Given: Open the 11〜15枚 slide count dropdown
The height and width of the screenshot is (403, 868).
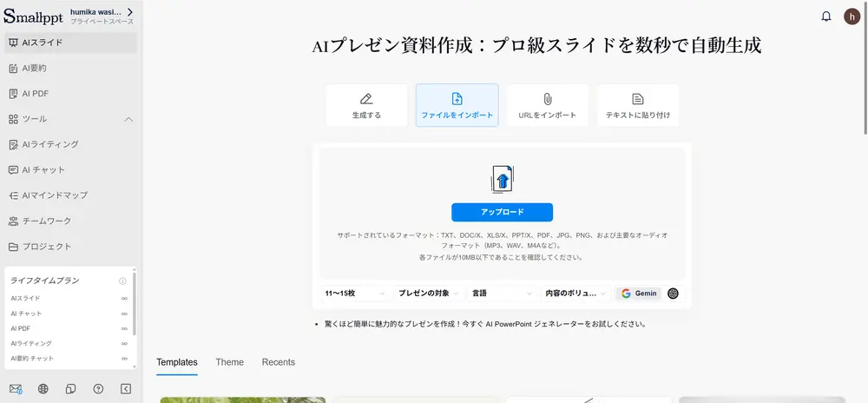Looking at the screenshot, I should tap(355, 294).
